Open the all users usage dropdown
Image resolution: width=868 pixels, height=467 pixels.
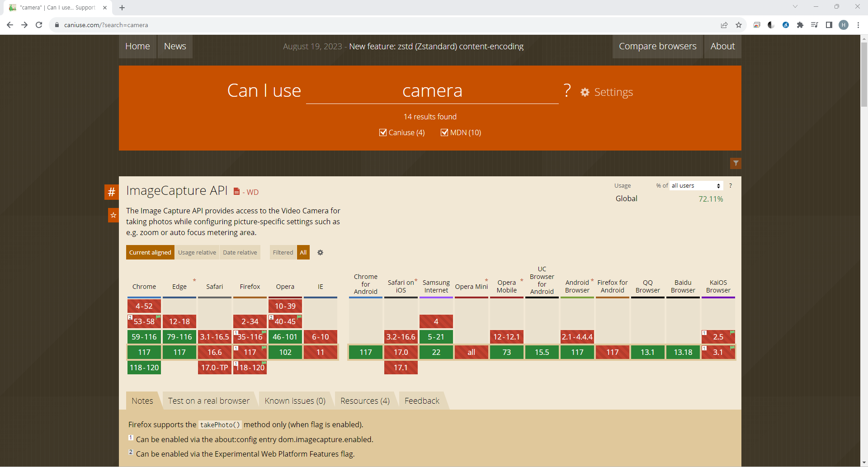[696, 186]
